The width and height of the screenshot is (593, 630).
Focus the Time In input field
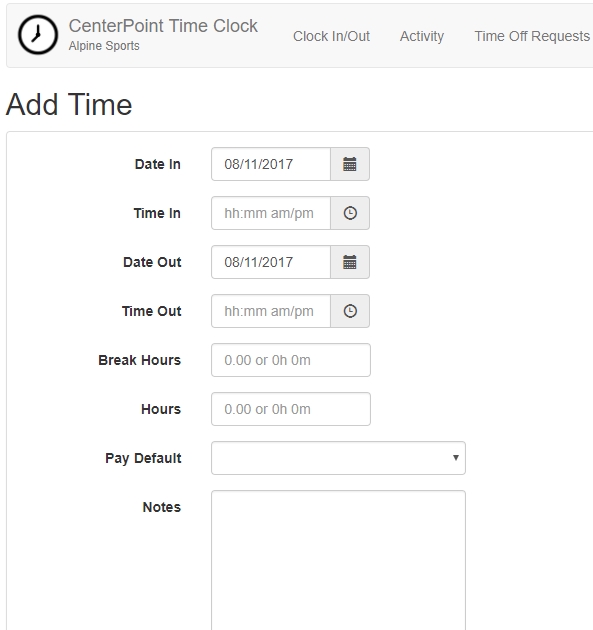[271, 213]
